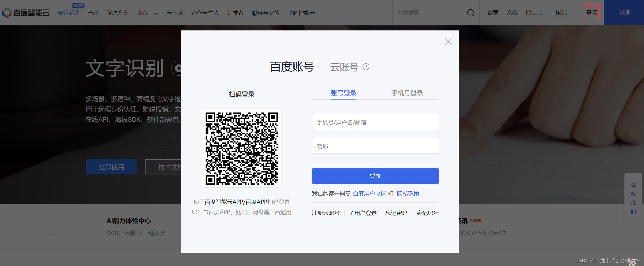Screen dimensions: 644x266
Task: Open the 备案 link
Action: 493,12
